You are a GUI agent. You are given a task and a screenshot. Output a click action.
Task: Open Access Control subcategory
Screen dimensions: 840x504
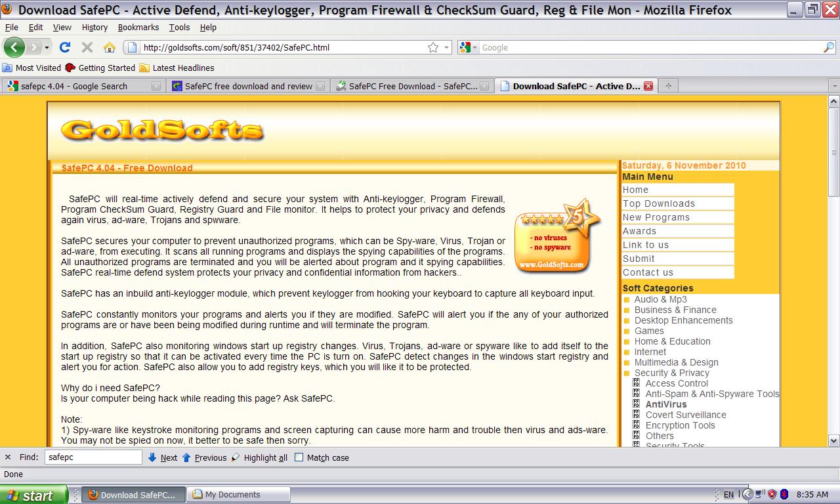tap(677, 383)
